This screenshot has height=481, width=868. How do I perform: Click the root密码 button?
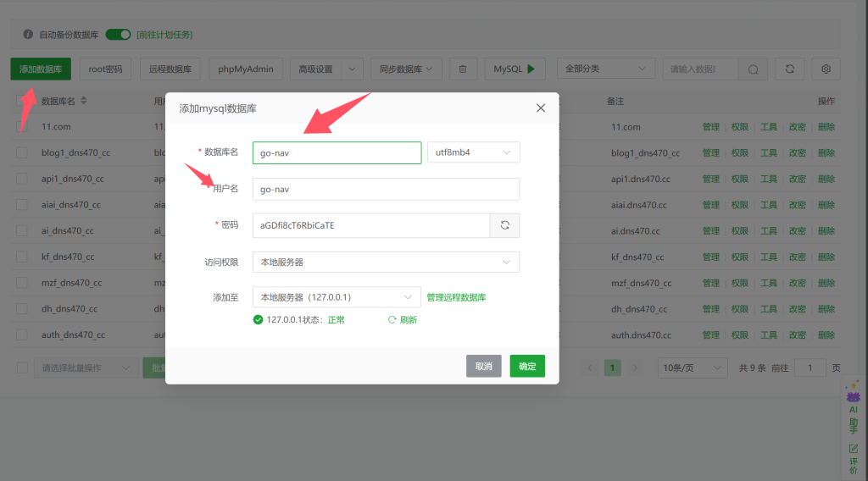pyautogui.click(x=105, y=69)
